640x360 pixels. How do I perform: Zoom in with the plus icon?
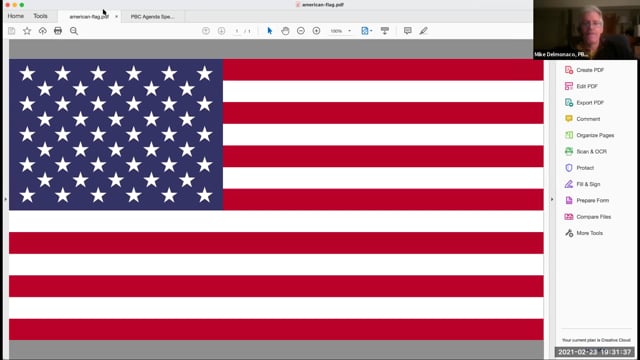coord(316,31)
